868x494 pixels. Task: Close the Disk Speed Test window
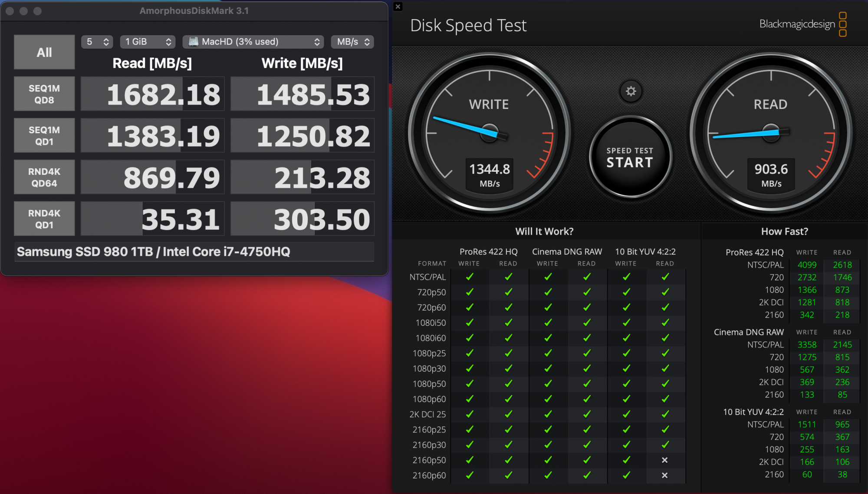[x=398, y=7]
